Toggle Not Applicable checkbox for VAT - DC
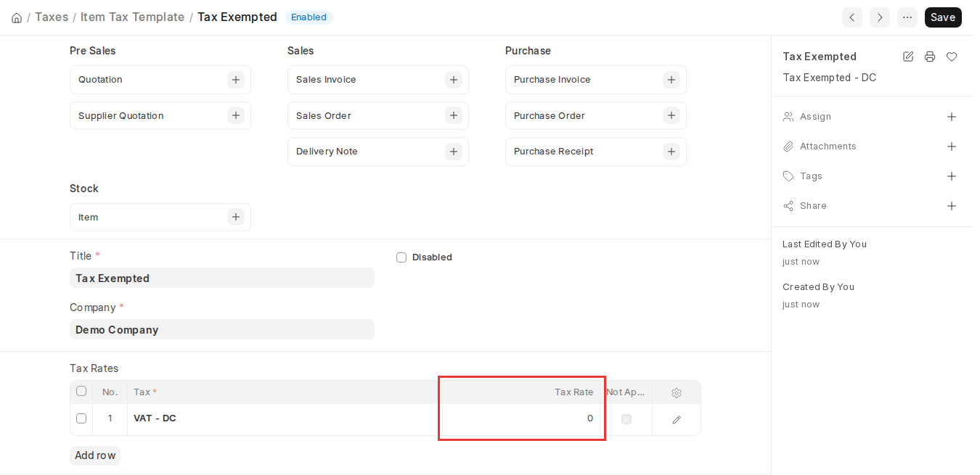This screenshot has height=475, width=980. click(x=626, y=419)
